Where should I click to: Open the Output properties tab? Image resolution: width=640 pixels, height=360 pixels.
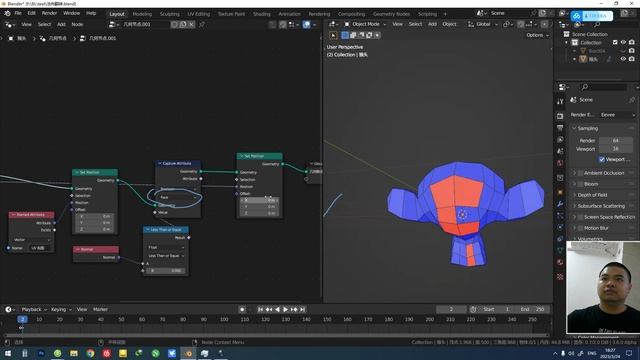pyautogui.click(x=560, y=128)
